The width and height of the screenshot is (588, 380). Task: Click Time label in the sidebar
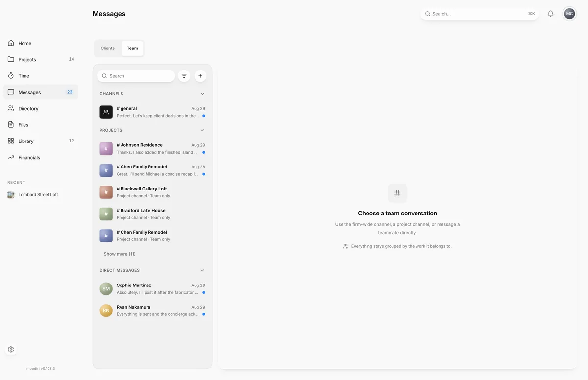tap(24, 76)
